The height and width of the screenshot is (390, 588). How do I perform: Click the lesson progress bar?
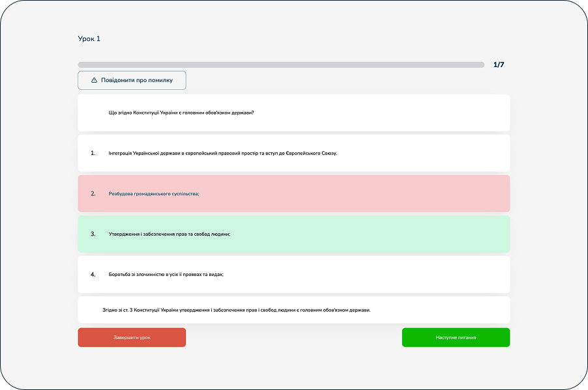point(281,65)
